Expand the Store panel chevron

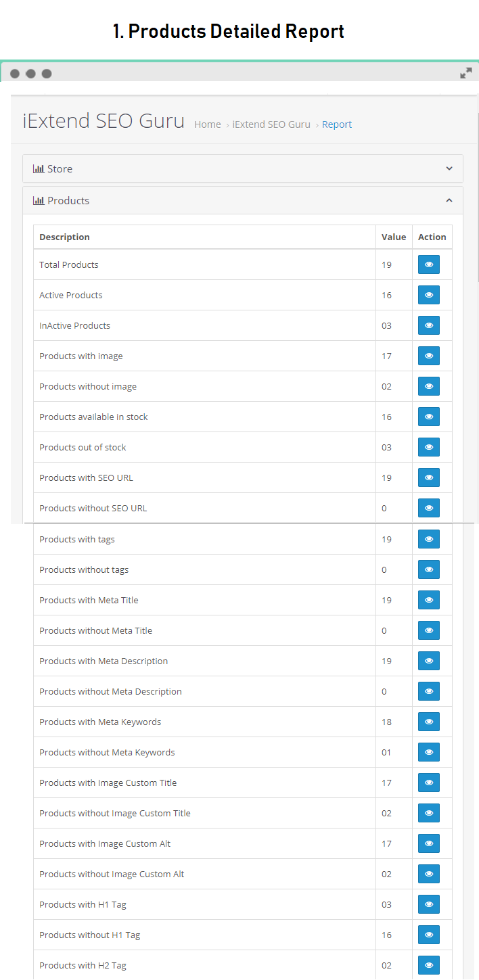coord(449,168)
